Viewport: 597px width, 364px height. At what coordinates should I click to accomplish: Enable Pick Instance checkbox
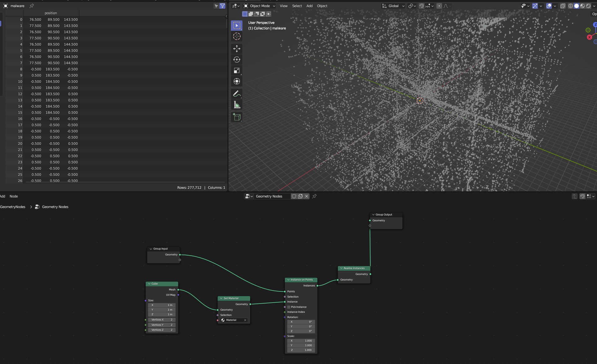(x=289, y=307)
